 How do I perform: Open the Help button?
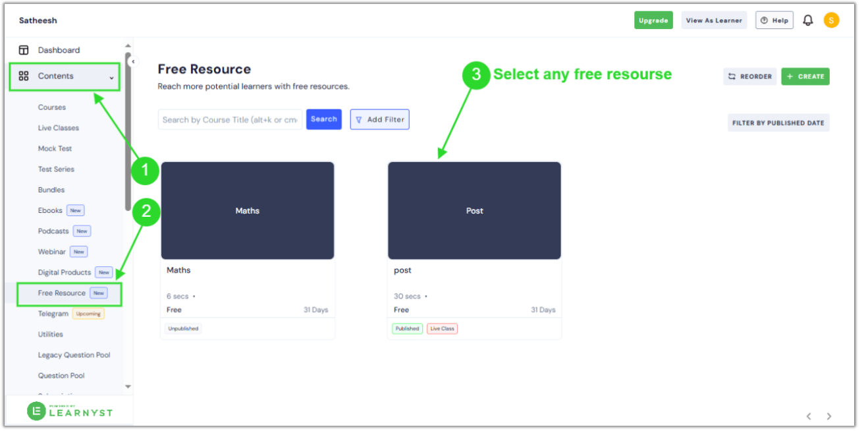coord(774,20)
